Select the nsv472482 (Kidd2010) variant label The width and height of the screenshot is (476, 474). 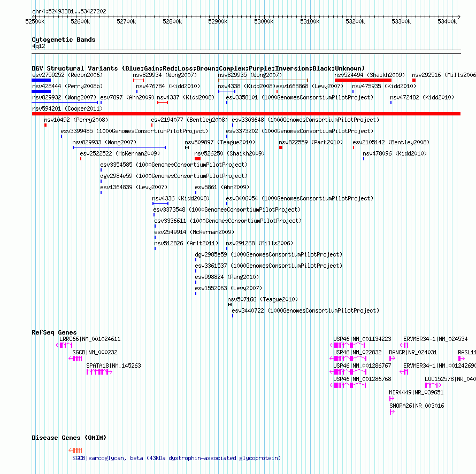[x=422, y=97]
